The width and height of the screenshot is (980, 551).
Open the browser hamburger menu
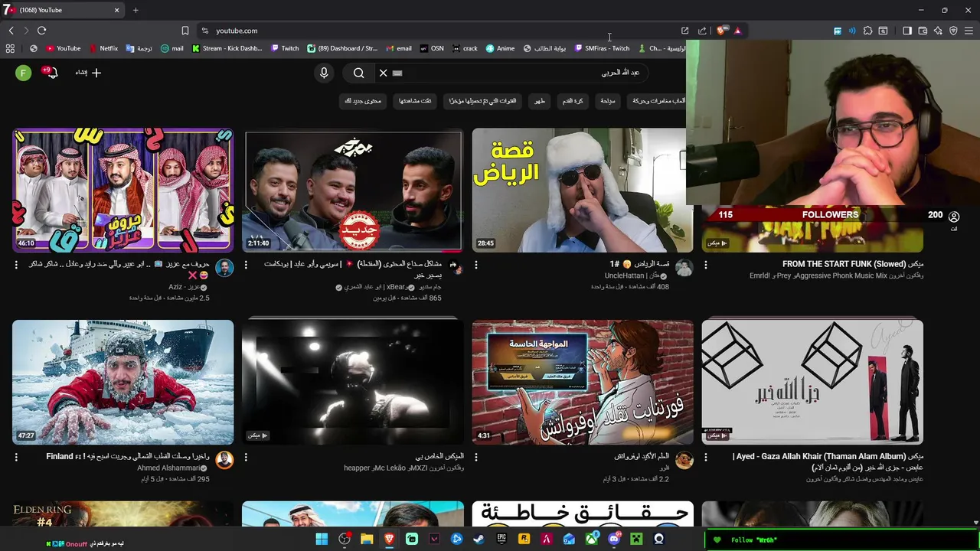(969, 31)
